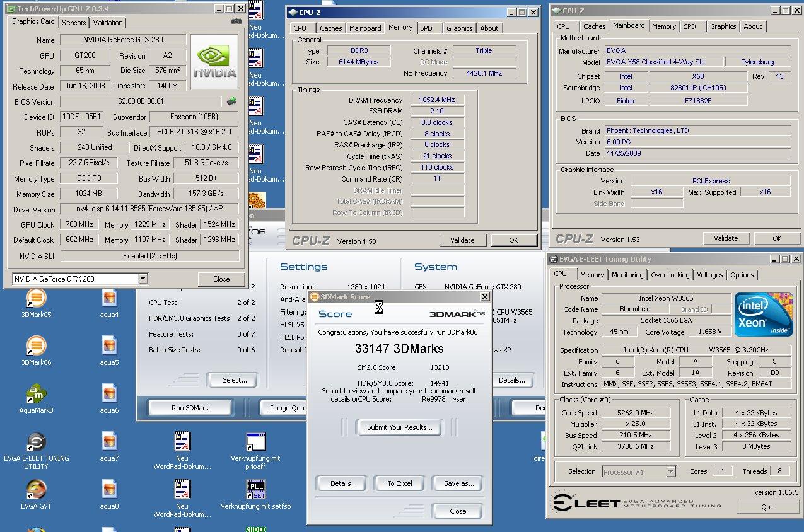Screen dimensions: 804x532
Task: Click the DRAM Frequency 1052.4 MHz value
Action: [x=436, y=100]
